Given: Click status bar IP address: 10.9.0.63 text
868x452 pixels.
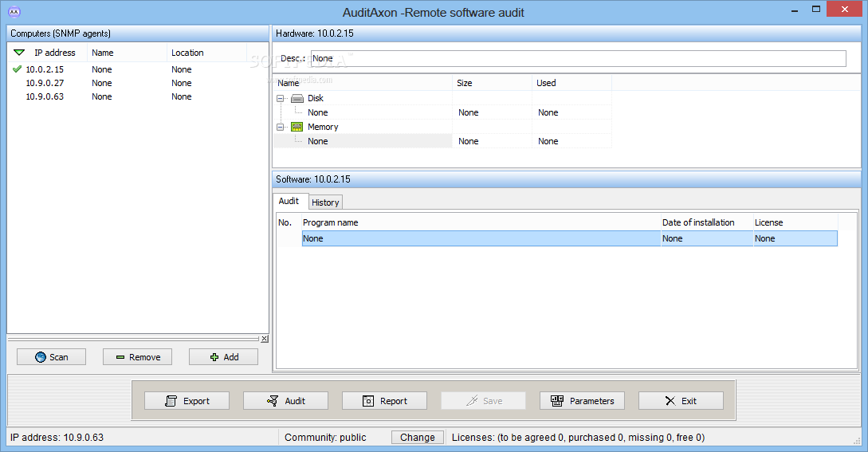Looking at the screenshot, I should pos(57,438).
